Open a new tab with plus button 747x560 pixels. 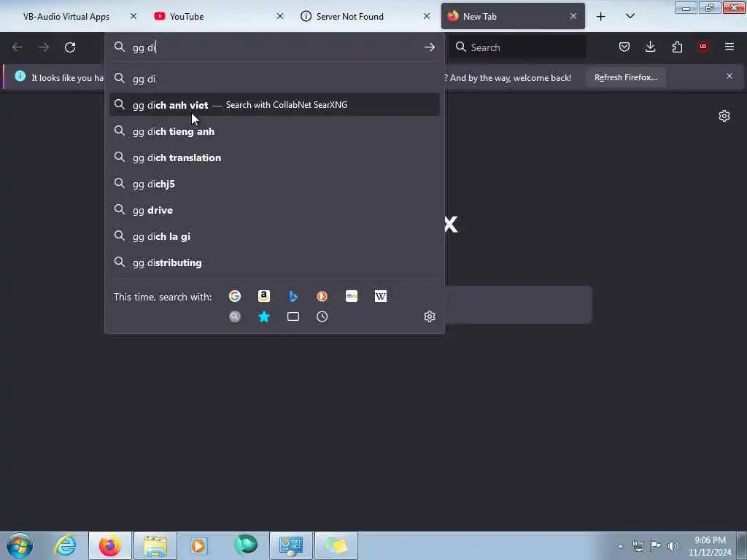601,17
